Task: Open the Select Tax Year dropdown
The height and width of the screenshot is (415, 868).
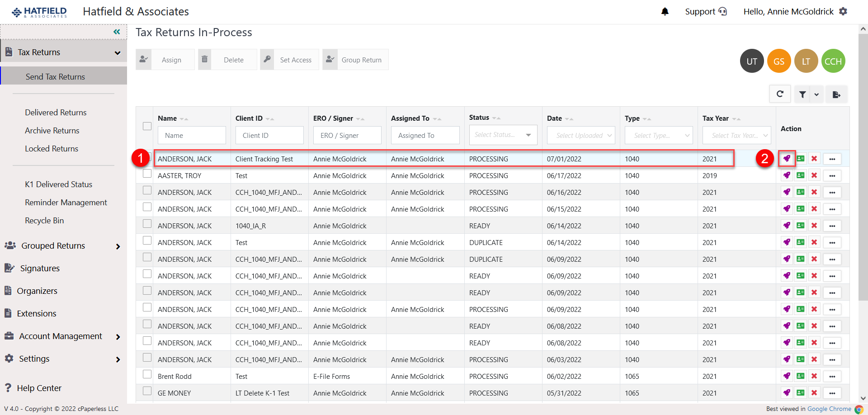Action: pyautogui.click(x=736, y=135)
